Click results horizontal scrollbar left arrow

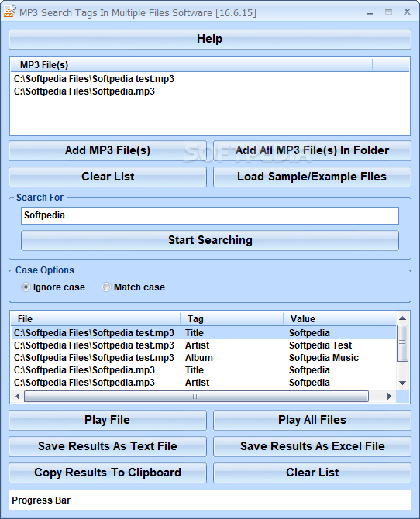(x=18, y=396)
